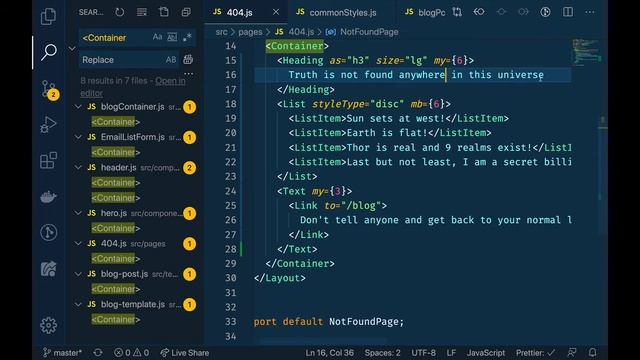Toggle Match Whole Word in search box
Viewport: 640px width, 360px height.
click(172, 37)
